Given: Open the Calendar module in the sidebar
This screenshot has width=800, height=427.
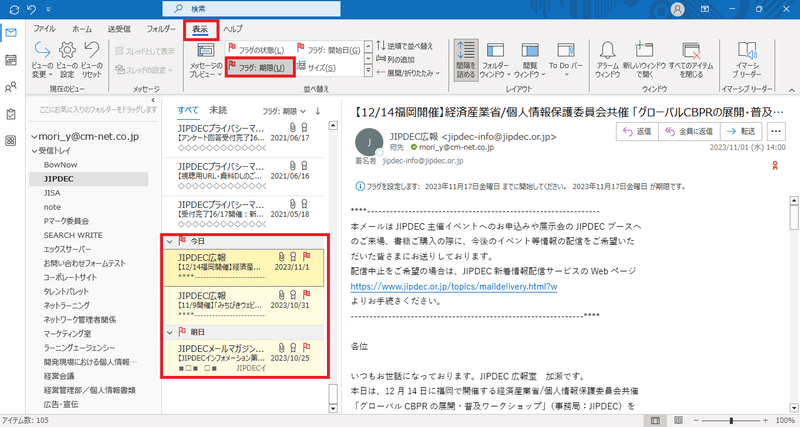Looking at the screenshot, I should point(11,60).
